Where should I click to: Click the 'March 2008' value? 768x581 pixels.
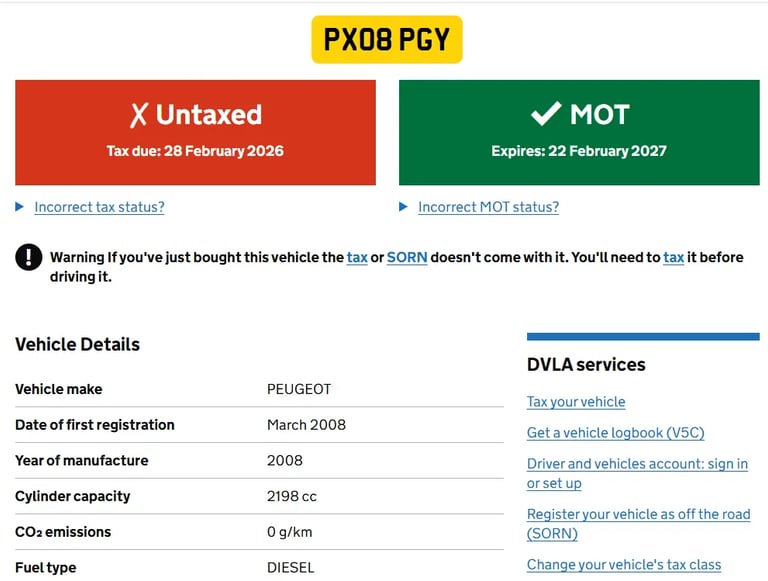(306, 425)
